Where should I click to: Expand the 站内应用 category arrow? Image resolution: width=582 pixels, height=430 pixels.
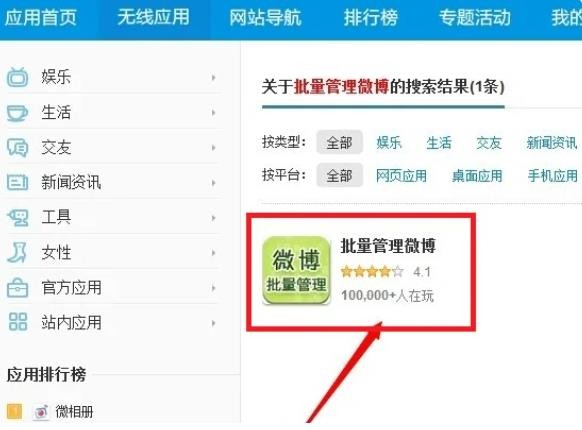[x=213, y=323]
